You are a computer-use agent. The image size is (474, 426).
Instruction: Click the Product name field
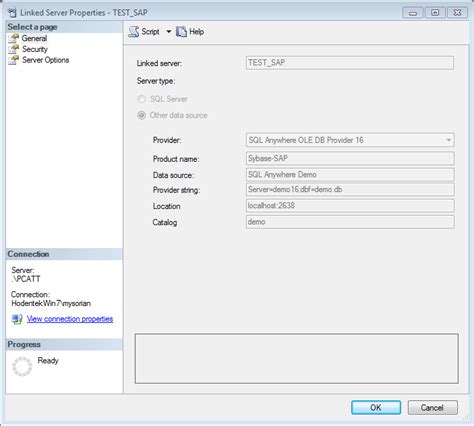tap(350, 158)
